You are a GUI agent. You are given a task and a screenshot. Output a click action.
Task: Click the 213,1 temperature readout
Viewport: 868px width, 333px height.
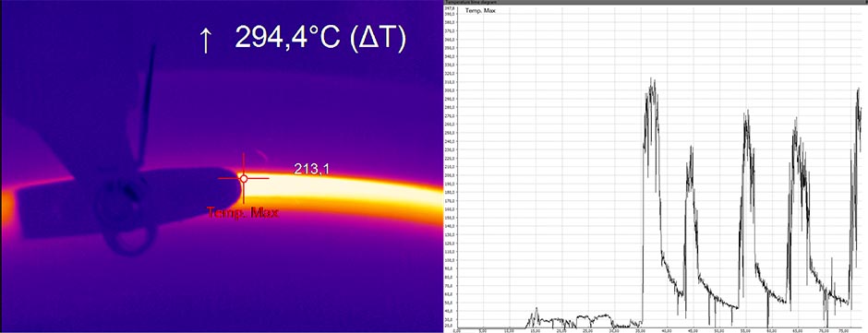pyautogui.click(x=311, y=169)
